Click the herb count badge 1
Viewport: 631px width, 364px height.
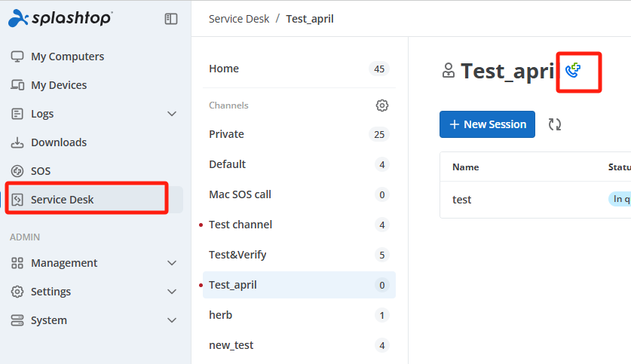(382, 315)
